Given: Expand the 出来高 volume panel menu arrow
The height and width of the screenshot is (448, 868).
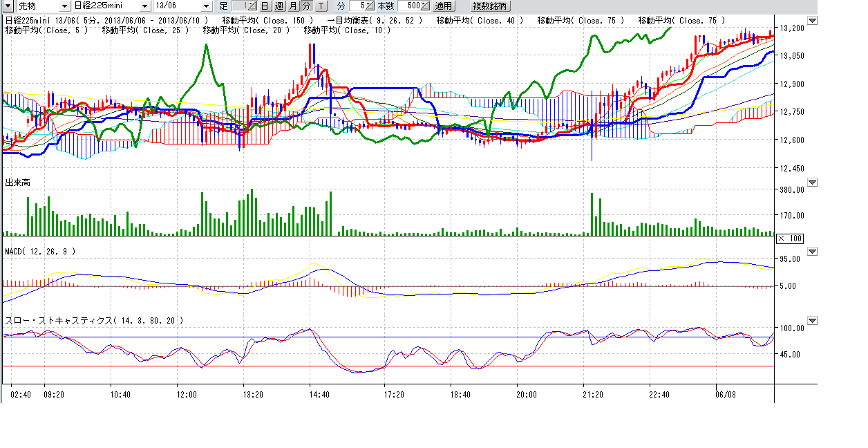Looking at the screenshot, I should click(812, 183).
